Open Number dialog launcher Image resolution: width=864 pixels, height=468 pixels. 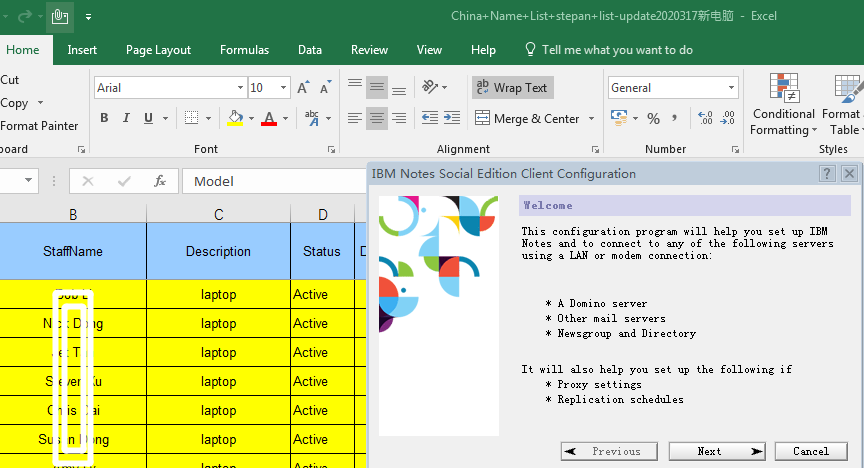pos(735,149)
